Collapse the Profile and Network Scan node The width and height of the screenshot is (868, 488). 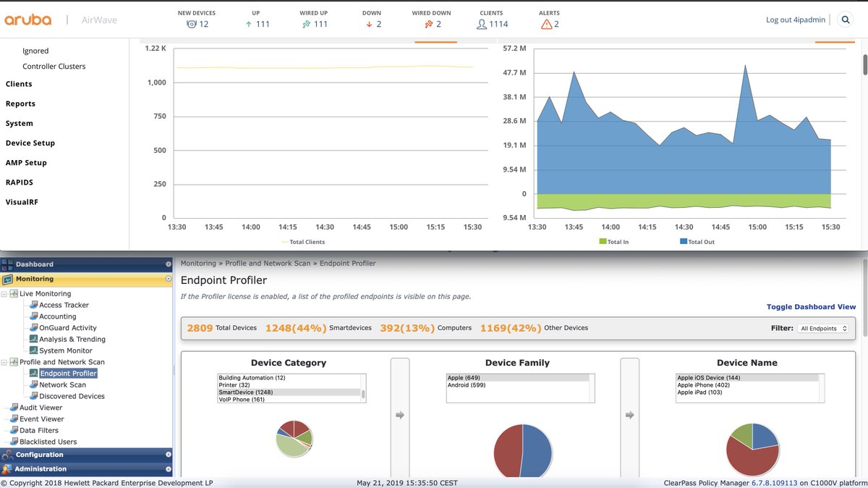[x=4, y=362]
